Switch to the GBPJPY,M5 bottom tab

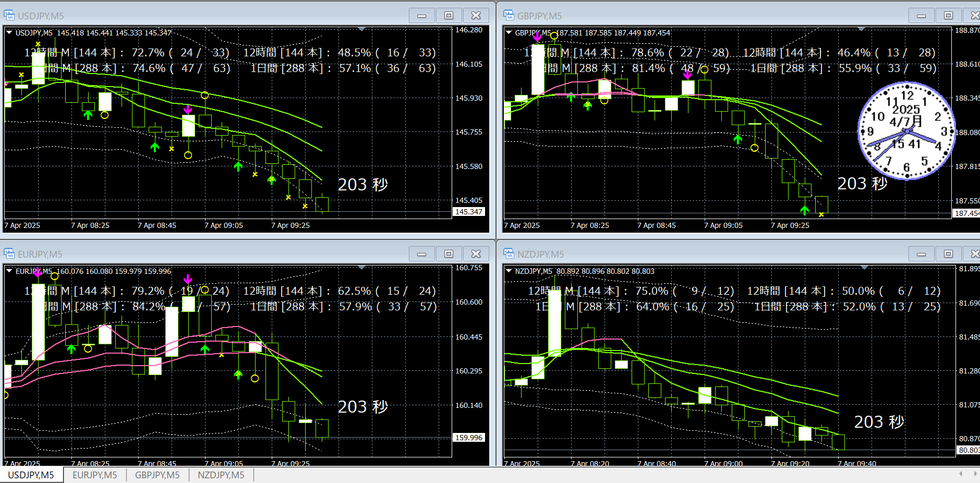(x=158, y=475)
